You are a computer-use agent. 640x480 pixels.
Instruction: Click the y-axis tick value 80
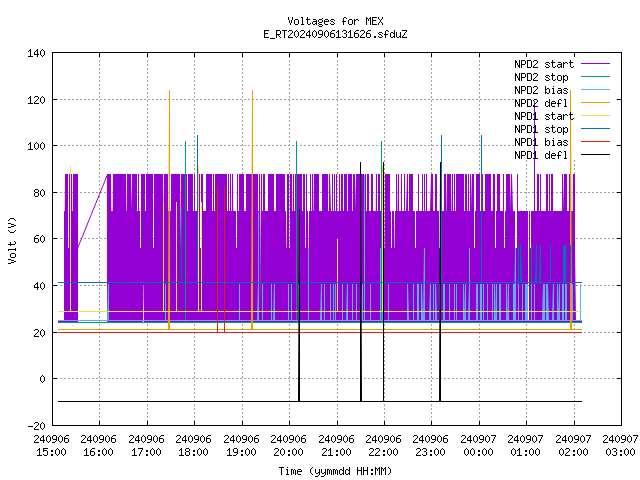pyautogui.click(x=39, y=193)
